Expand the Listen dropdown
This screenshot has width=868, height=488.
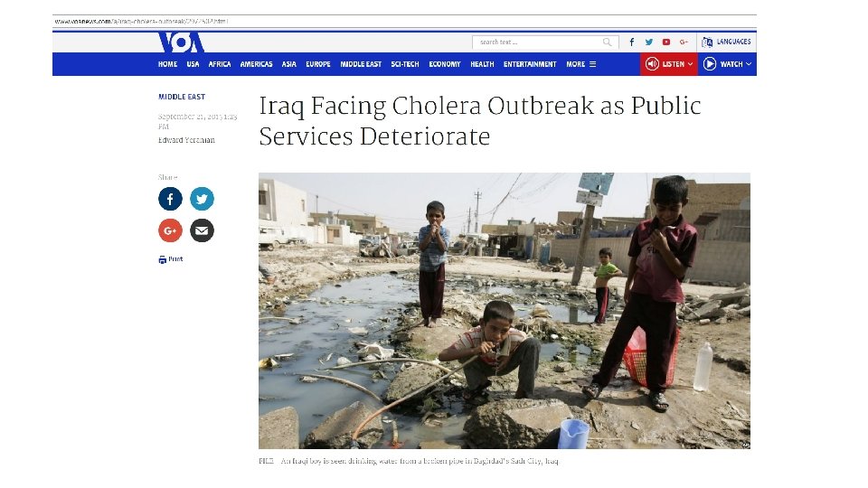pos(669,64)
